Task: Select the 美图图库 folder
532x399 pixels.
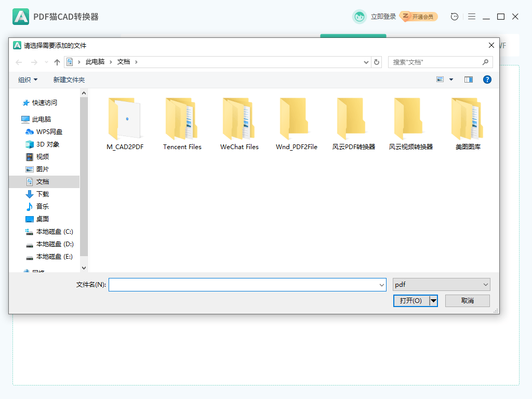Action: coord(468,124)
